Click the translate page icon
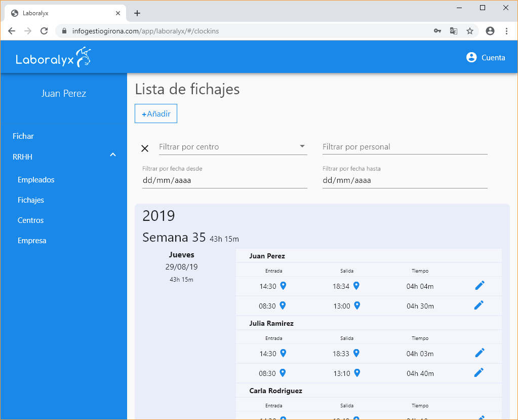 point(454,31)
